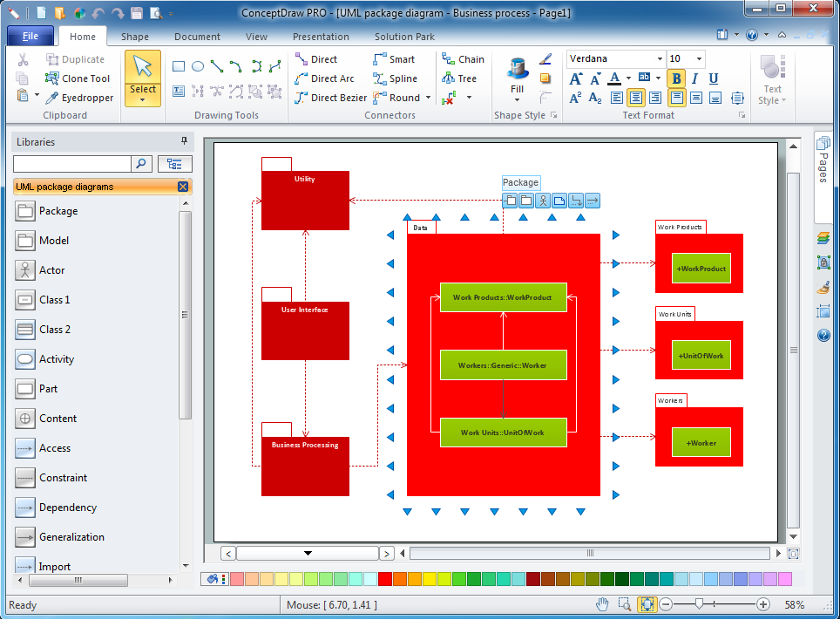Viewport: 840px width, 620px height.
Task: Activate the Select arrow tool
Action: (143, 67)
